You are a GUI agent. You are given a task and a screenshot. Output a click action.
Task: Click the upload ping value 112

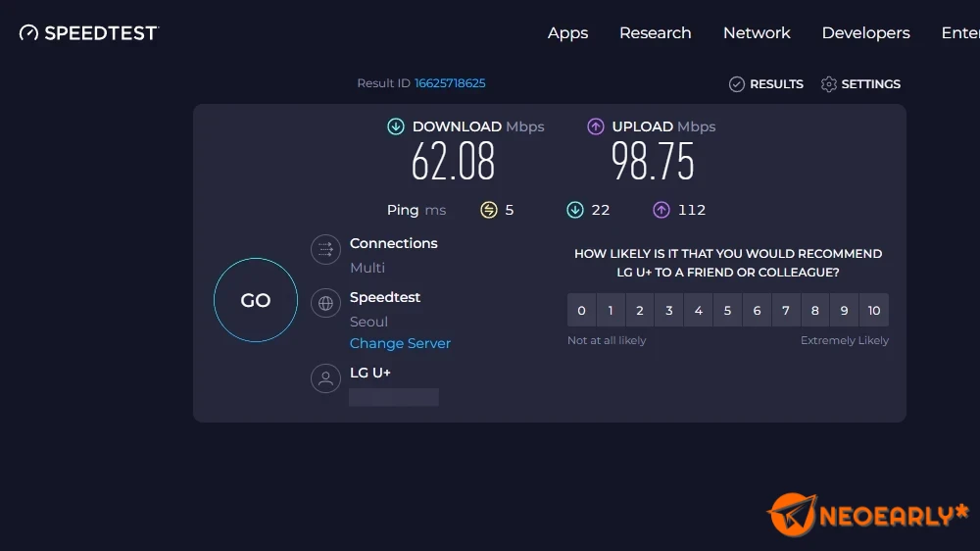click(x=692, y=210)
